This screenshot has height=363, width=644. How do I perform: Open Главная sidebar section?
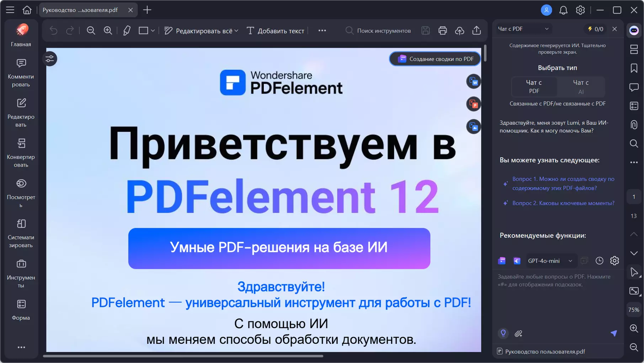(x=21, y=35)
